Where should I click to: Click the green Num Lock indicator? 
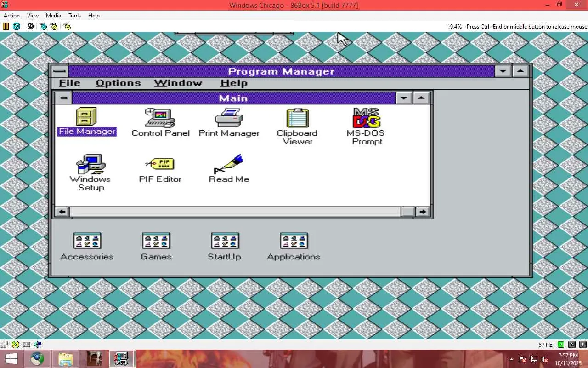point(561,345)
